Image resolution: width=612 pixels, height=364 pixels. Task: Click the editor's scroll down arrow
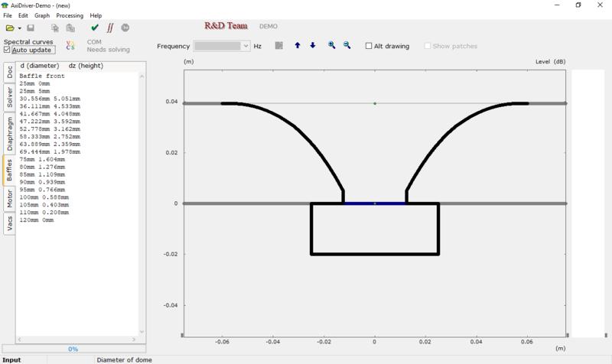(142, 332)
